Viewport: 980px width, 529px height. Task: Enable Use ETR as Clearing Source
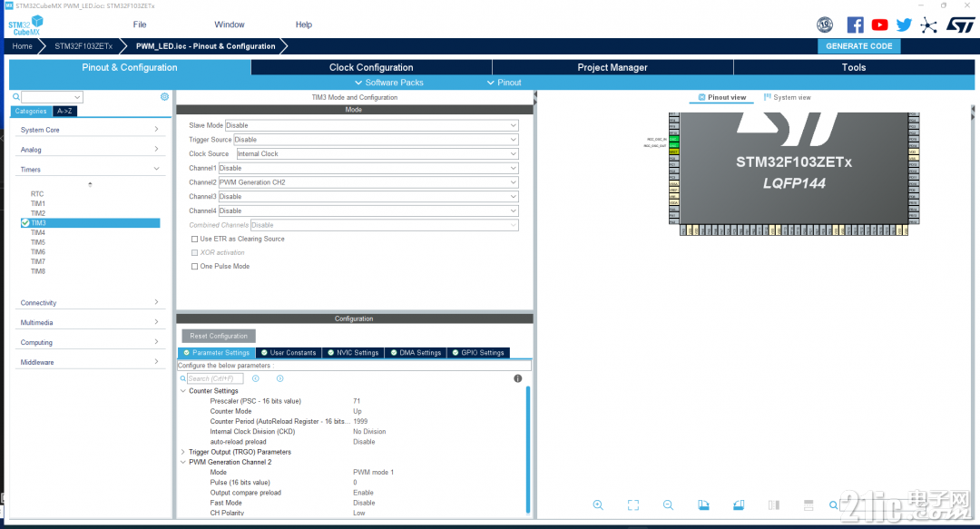coord(194,239)
